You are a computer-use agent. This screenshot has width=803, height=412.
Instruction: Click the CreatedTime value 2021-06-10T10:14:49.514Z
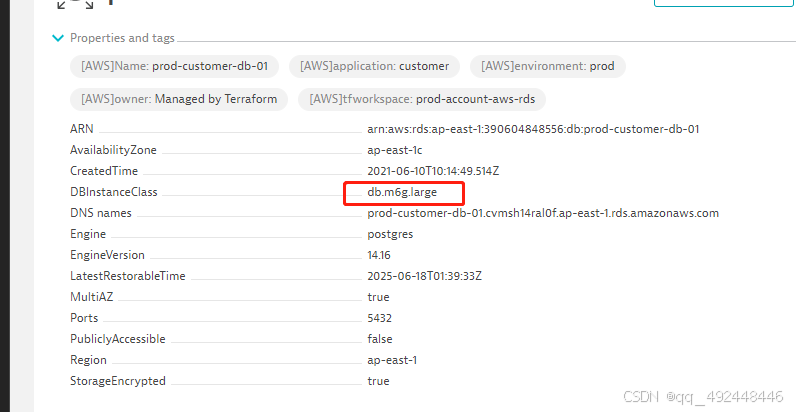tap(433, 171)
